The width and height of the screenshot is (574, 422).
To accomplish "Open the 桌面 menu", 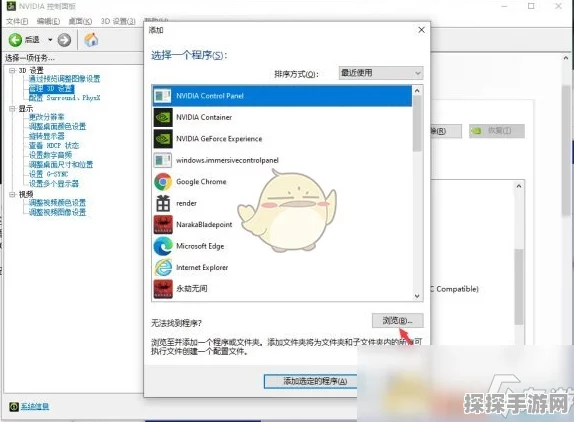I will click(x=80, y=21).
